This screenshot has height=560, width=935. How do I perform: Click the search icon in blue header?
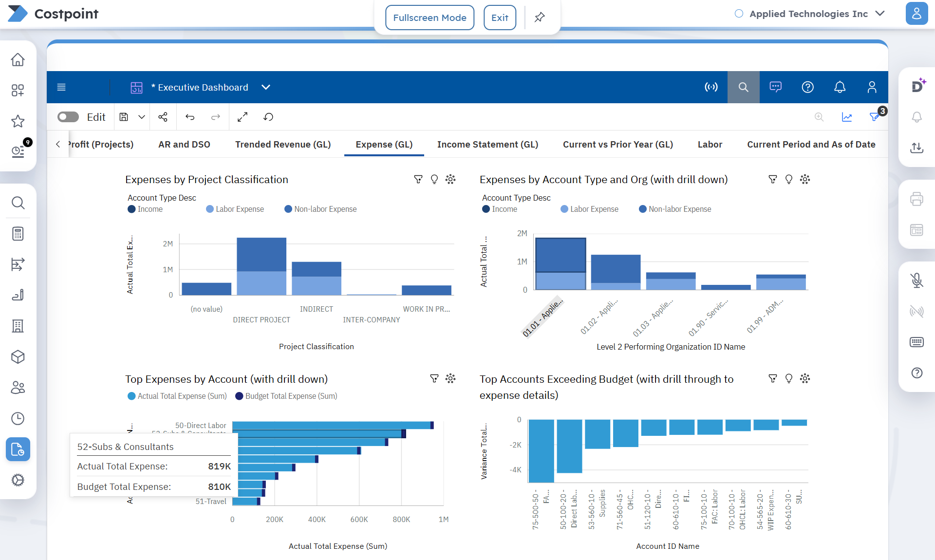pyautogui.click(x=743, y=87)
